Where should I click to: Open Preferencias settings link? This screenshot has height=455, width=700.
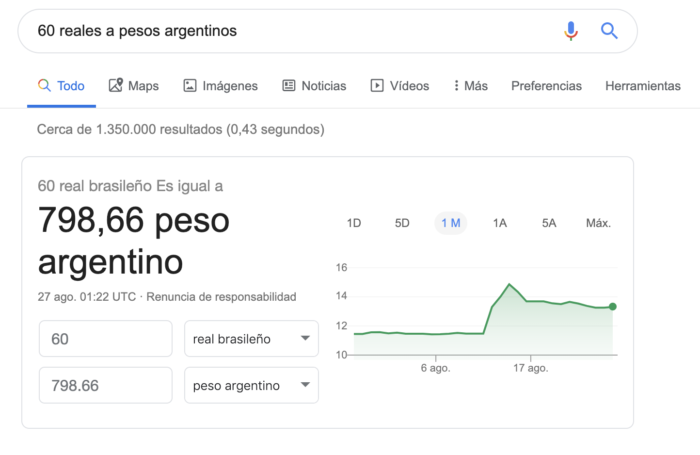[546, 86]
